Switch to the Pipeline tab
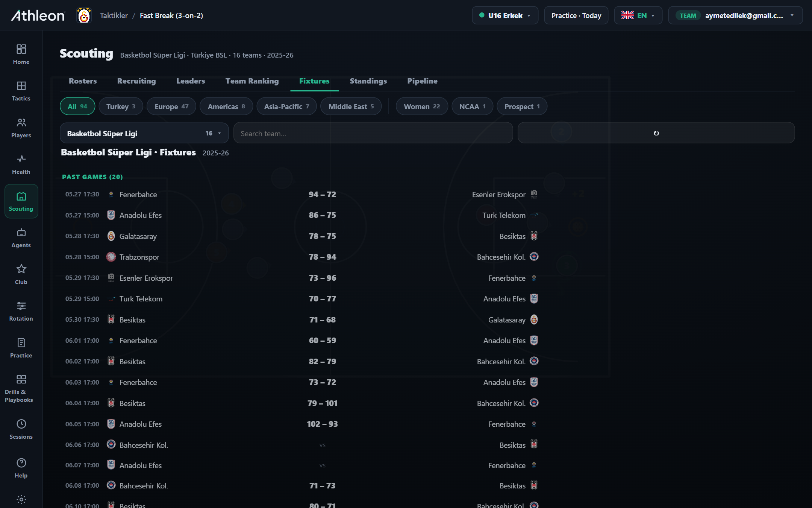The height and width of the screenshot is (508, 812). (x=422, y=81)
